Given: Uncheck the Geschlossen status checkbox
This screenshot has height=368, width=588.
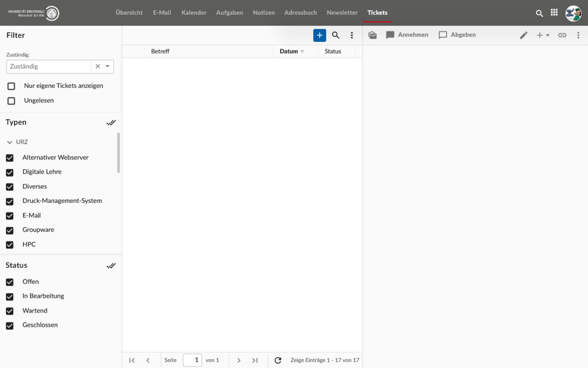Looking at the screenshot, I should (10, 326).
